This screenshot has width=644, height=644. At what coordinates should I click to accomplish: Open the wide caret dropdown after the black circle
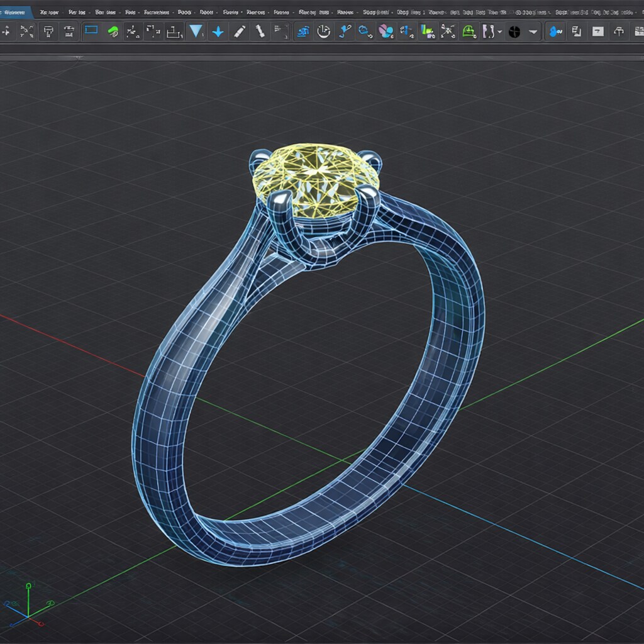click(533, 31)
